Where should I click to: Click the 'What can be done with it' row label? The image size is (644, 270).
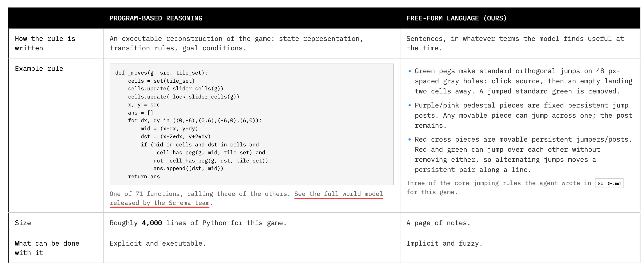[47, 248]
